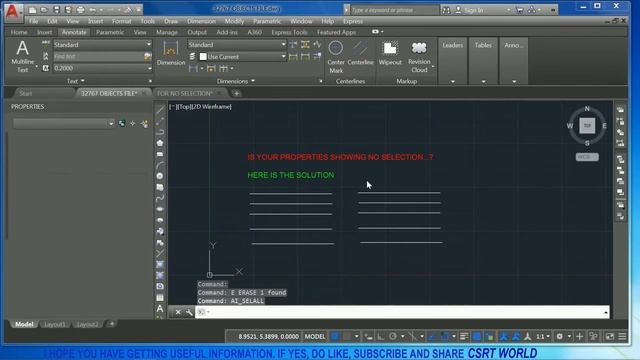The image size is (640, 360).
Task: Open the FOR NO SELECTION drawing tab
Action: click(184, 93)
